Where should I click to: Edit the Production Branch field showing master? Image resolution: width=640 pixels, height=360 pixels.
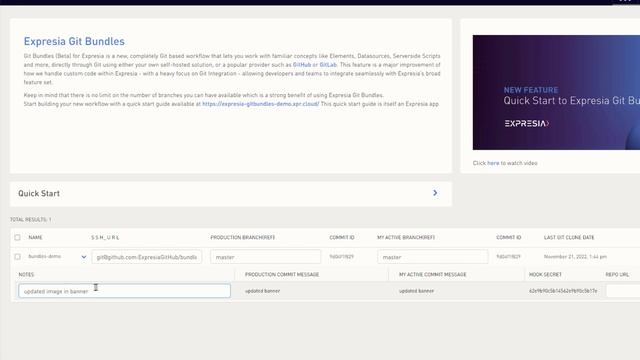coord(265,257)
